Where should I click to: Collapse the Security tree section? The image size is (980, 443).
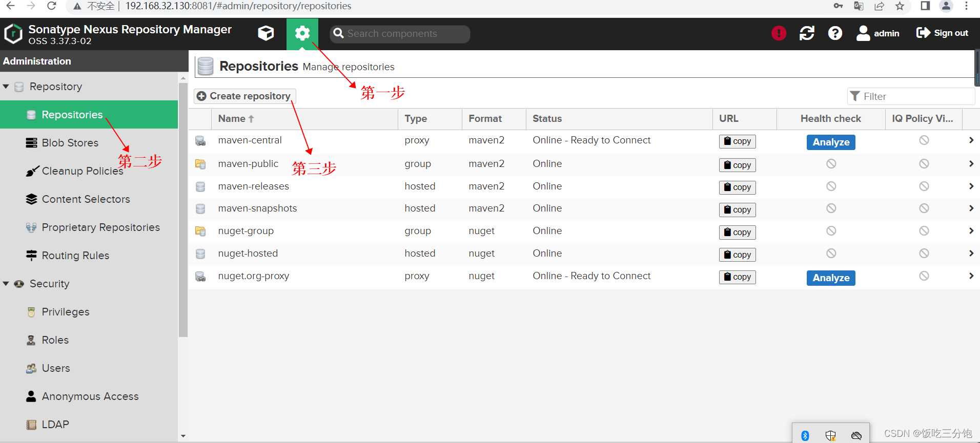coord(6,284)
